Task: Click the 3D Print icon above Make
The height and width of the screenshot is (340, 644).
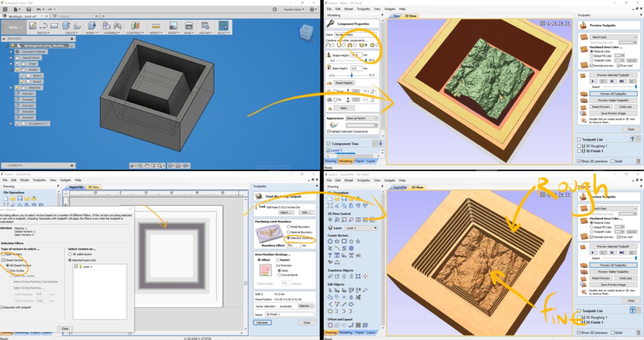Action: (188, 26)
